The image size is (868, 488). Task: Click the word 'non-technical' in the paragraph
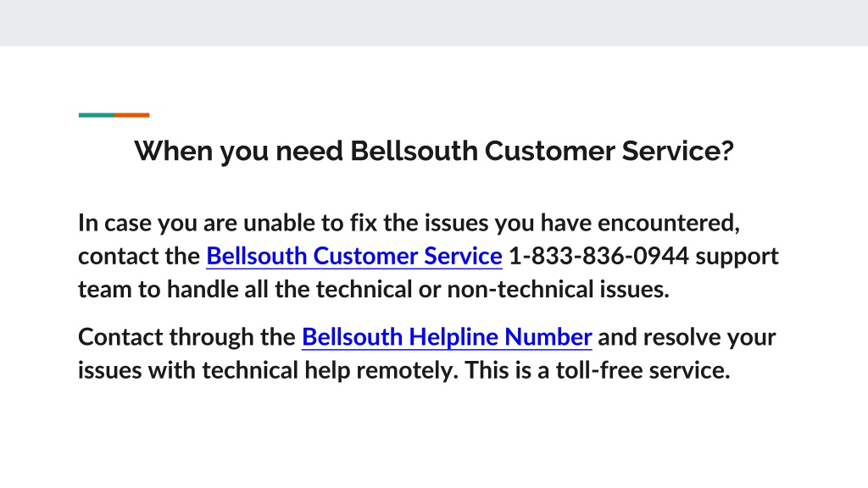[520, 290]
